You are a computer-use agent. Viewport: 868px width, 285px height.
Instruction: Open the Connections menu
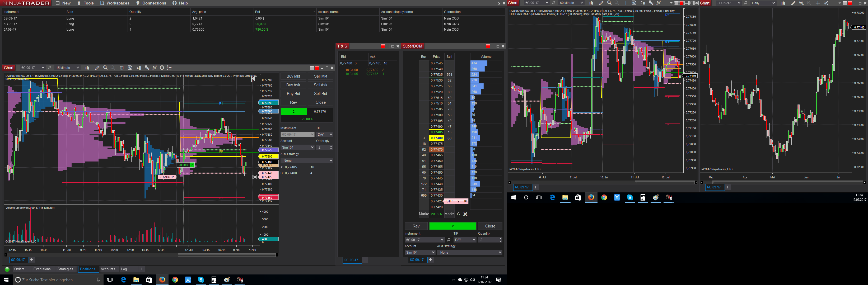click(151, 3)
